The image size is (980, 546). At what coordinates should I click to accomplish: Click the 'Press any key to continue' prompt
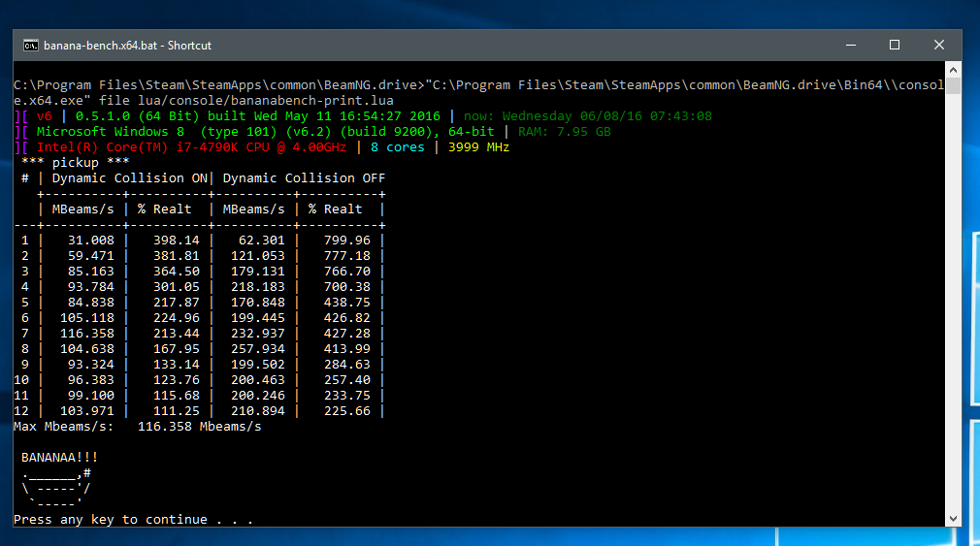133,520
